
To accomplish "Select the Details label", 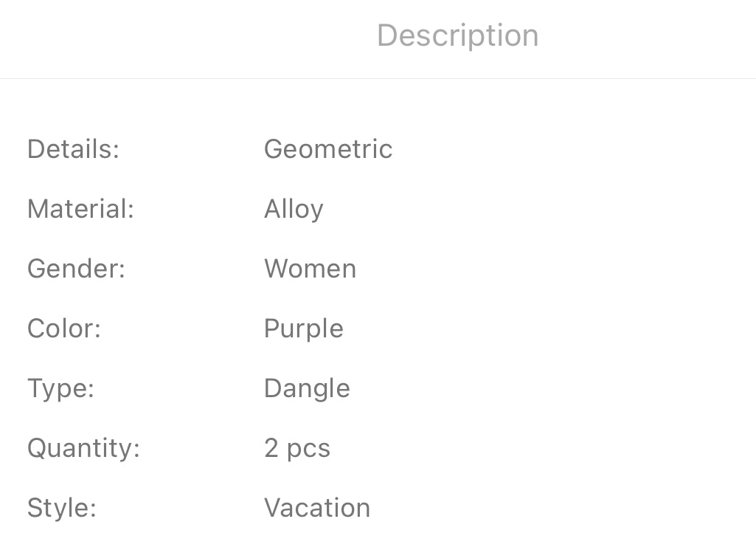I will pyautogui.click(x=73, y=148).
